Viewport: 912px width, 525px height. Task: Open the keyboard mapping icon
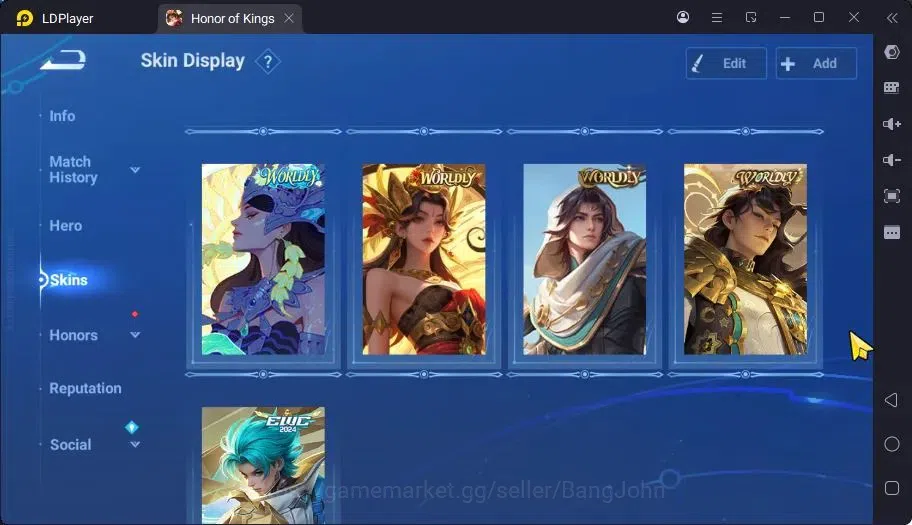892,88
